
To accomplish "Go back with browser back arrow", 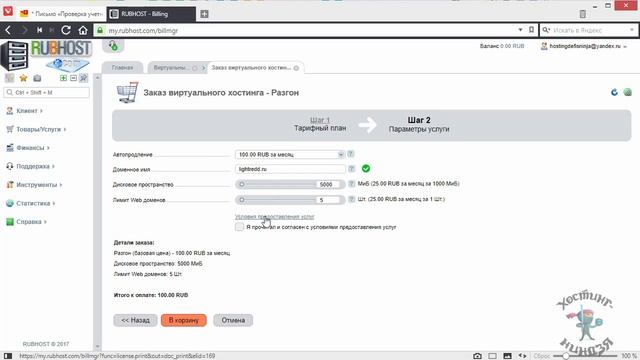I will [x=8, y=30].
